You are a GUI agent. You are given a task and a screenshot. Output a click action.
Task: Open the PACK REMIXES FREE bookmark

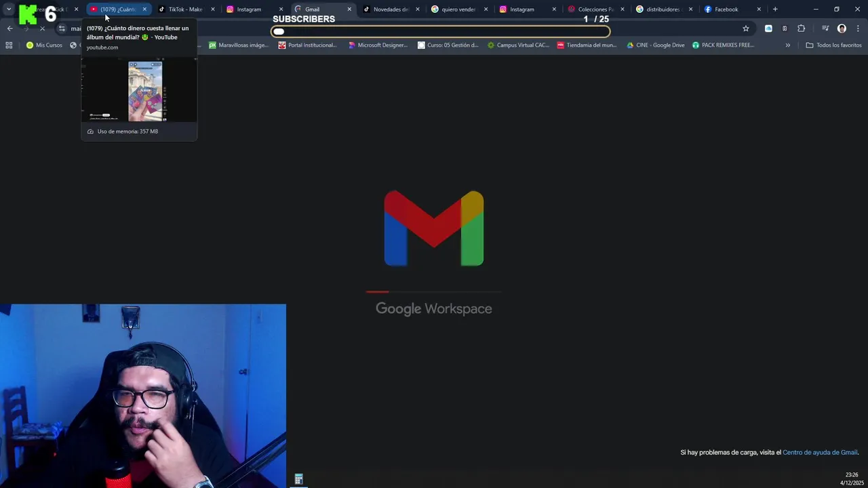point(723,45)
